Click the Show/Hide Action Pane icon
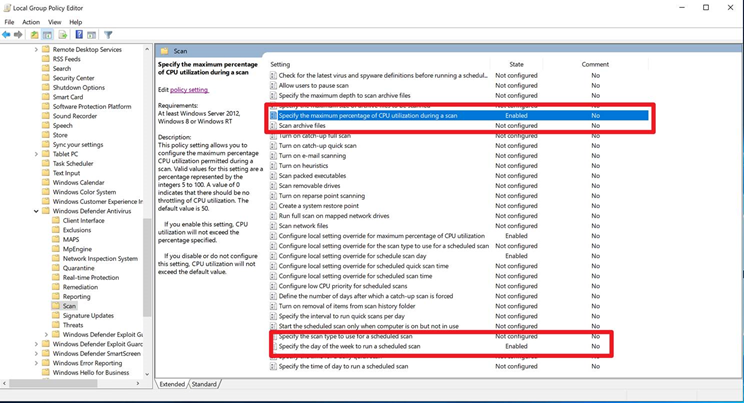Viewport: 744px width, 403px height. pos(92,35)
